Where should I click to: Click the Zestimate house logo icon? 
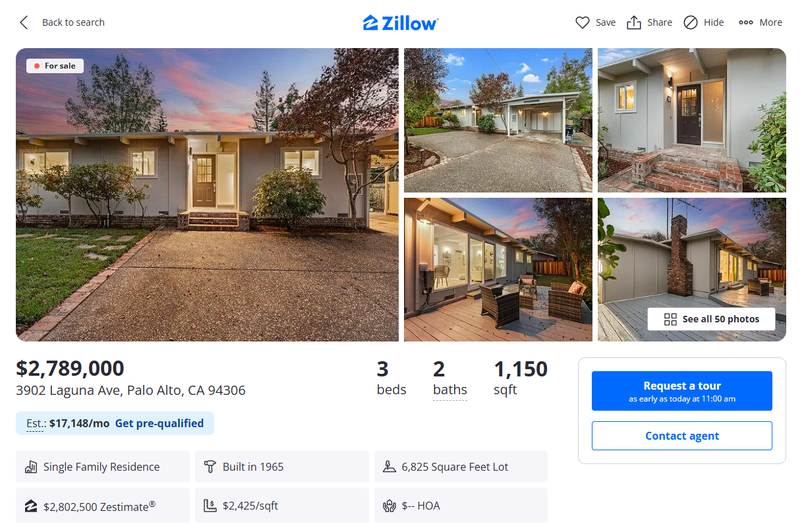click(x=31, y=506)
